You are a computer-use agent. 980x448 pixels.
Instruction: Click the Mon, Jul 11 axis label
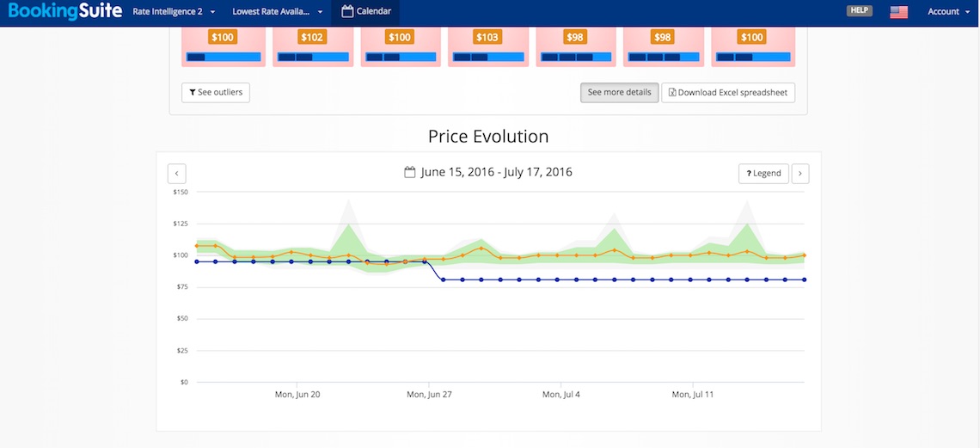[693, 395]
